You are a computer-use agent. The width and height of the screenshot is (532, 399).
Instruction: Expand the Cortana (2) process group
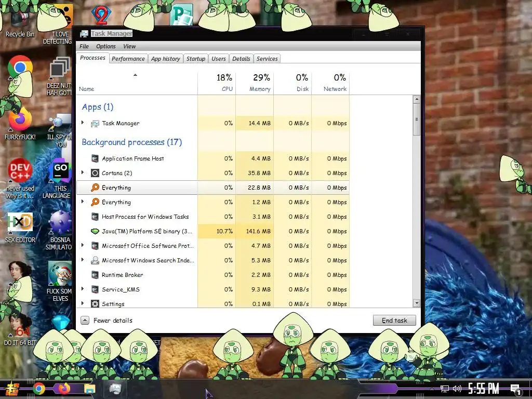83,172
